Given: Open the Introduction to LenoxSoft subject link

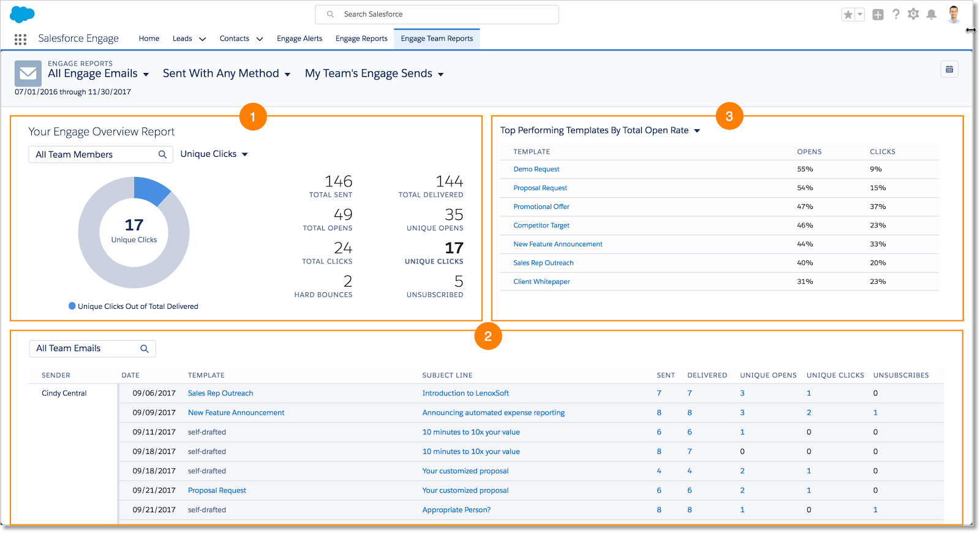Looking at the screenshot, I should pos(466,393).
